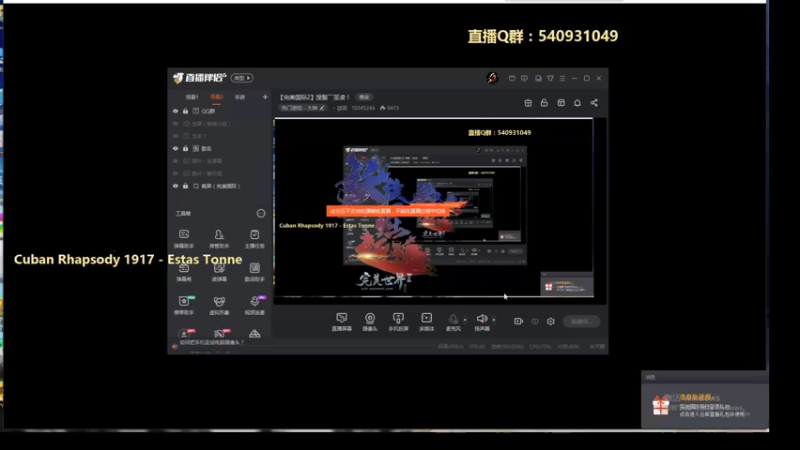Open the 弹幕助手 tool in toolbox

pyautogui.click(x=184, y=238)
